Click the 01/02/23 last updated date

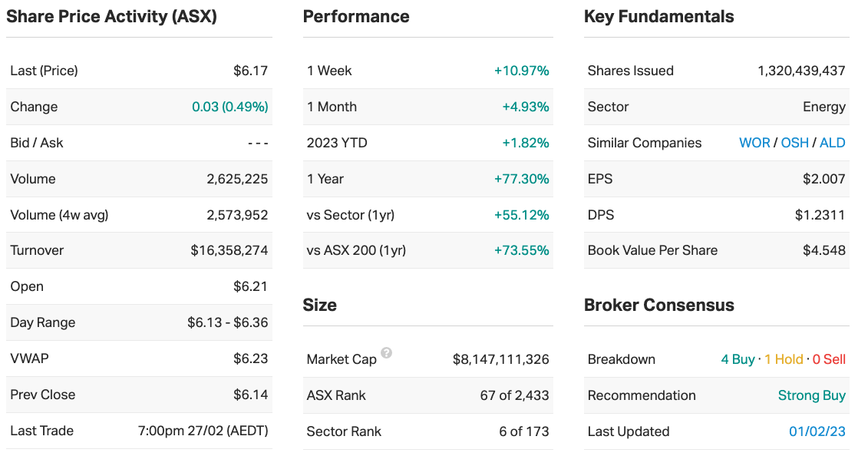click(x=817, y=431)
